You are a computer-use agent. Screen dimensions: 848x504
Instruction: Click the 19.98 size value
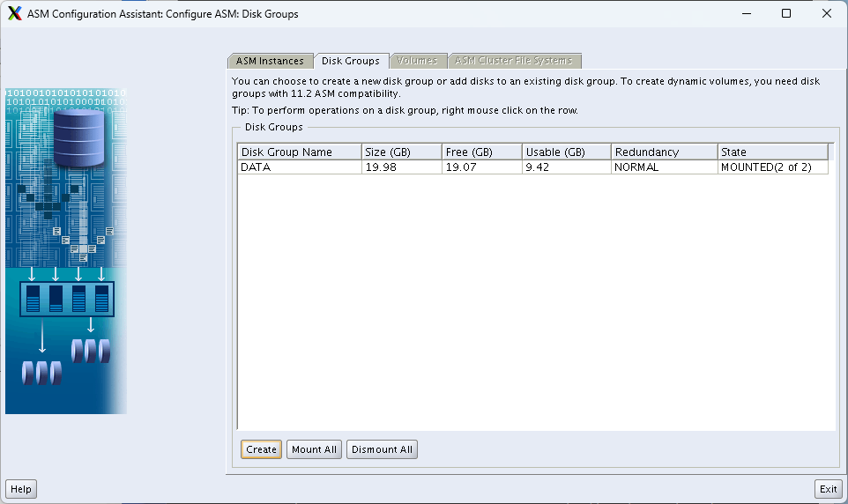402,167
